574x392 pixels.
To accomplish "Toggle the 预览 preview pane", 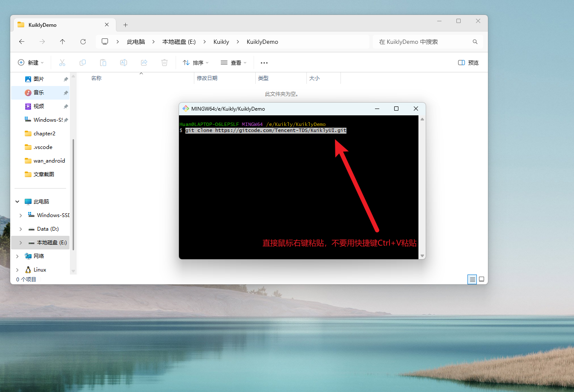I will pyautogui.click(x=468, y=63).
